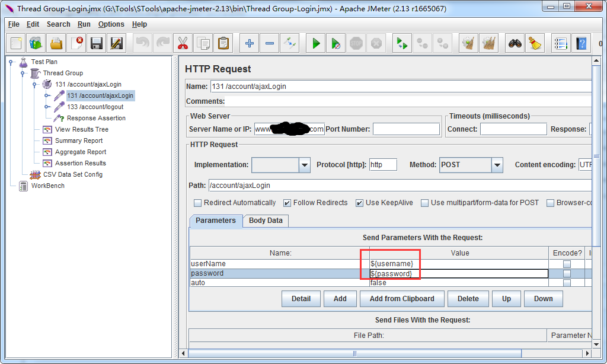
Task: Click the Stop sign toolbar icon
Action: (x=356, y=43)
